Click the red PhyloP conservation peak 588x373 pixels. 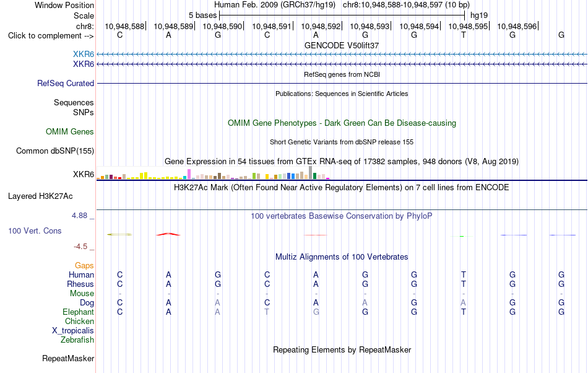click(x=168, y=234)
